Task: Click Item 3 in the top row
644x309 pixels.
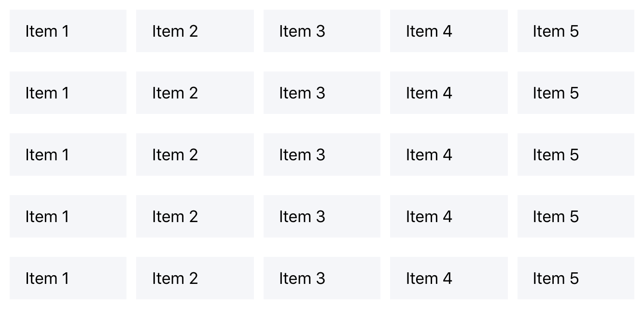Action: pyautogui.click(x=322, y=31)
